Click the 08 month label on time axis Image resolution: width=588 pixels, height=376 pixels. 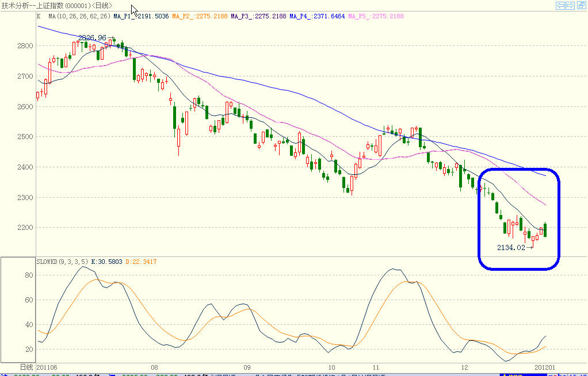tap(154, 367)
